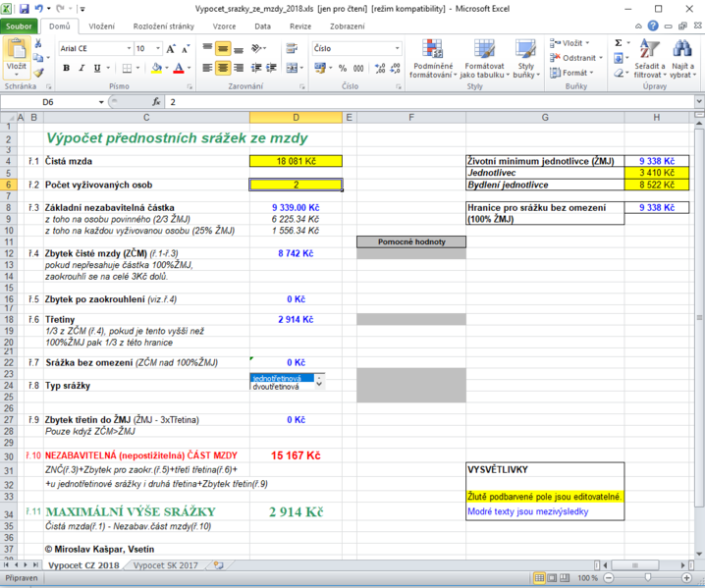Toggle underline formatting
The height and width of the screenshot is (588, 705).
point(97,68)
